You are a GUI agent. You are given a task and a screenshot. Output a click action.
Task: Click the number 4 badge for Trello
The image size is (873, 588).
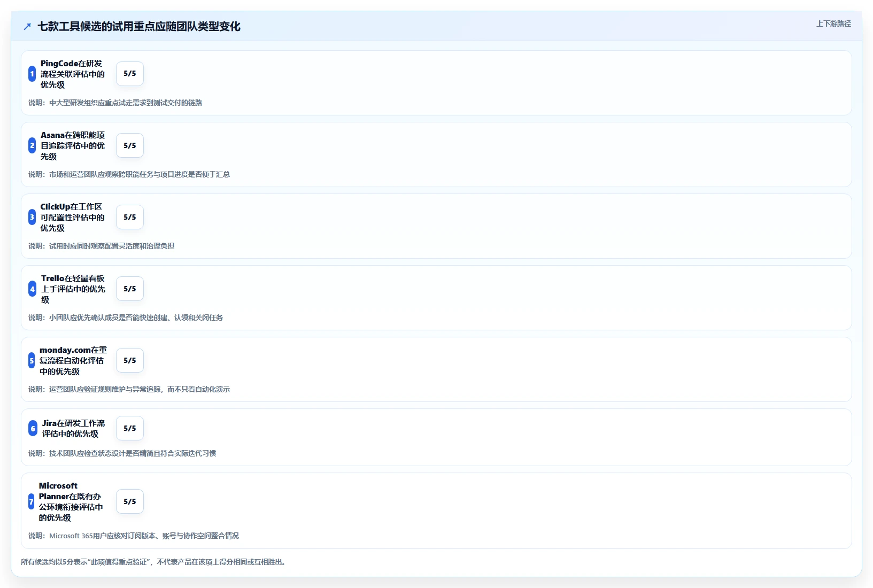tap(33, 289)
